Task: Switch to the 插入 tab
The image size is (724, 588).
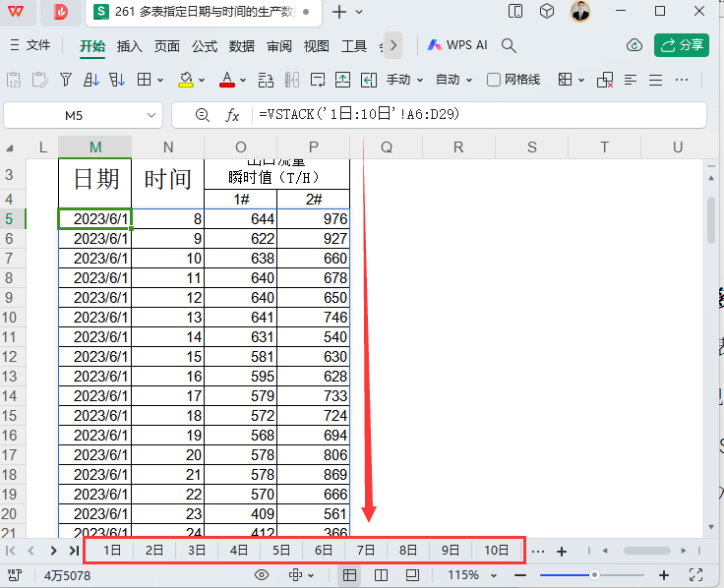Action: coord(129,45)
